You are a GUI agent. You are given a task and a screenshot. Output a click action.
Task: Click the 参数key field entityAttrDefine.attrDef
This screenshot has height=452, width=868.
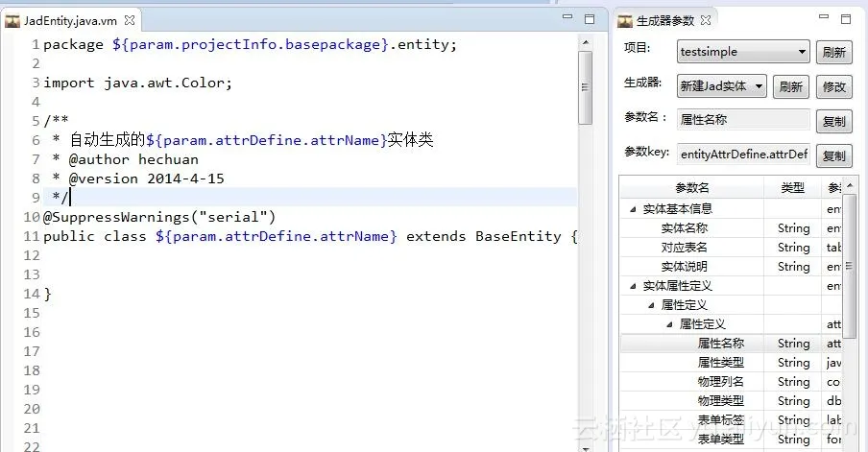pos(743,155)
